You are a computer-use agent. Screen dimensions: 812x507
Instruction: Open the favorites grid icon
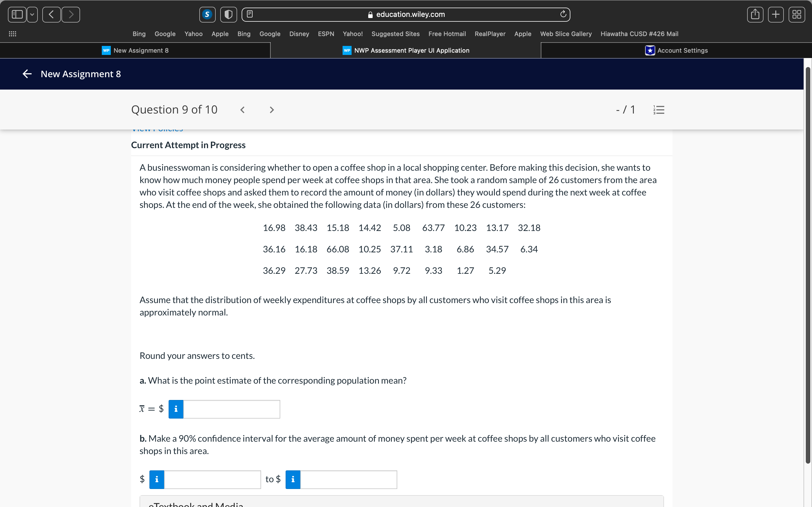(12, 34)
